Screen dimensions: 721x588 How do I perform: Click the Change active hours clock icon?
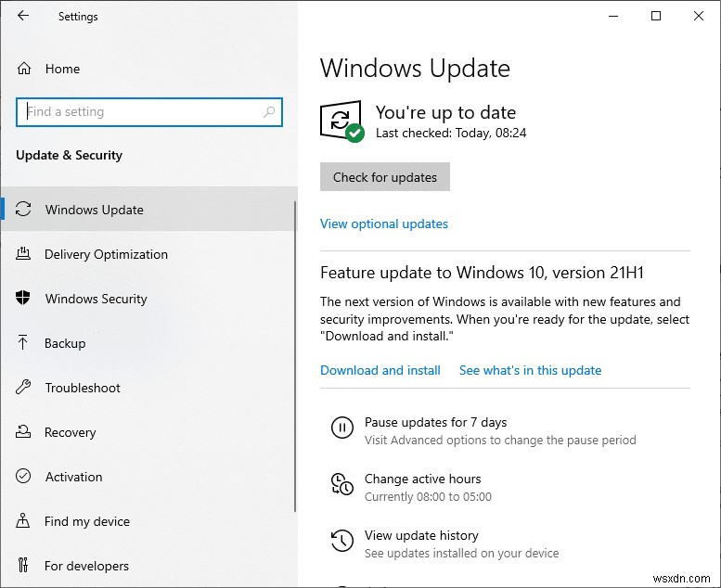point(341,484)
